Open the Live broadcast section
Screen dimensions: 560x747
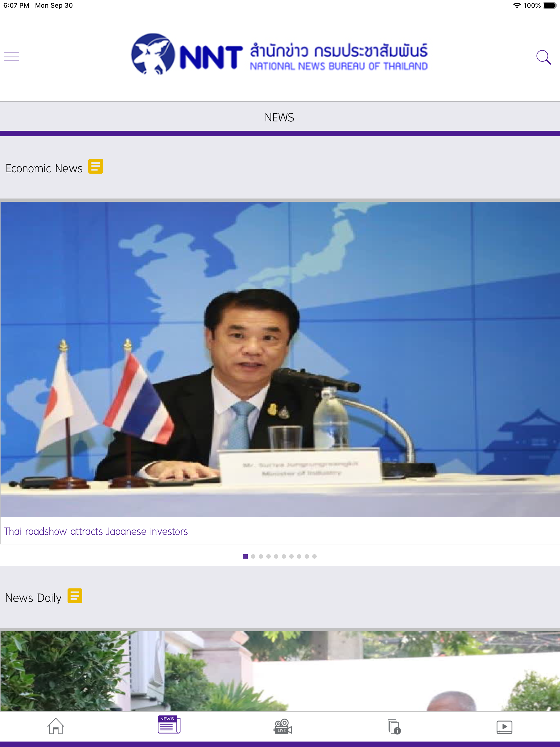pos(282,726)
